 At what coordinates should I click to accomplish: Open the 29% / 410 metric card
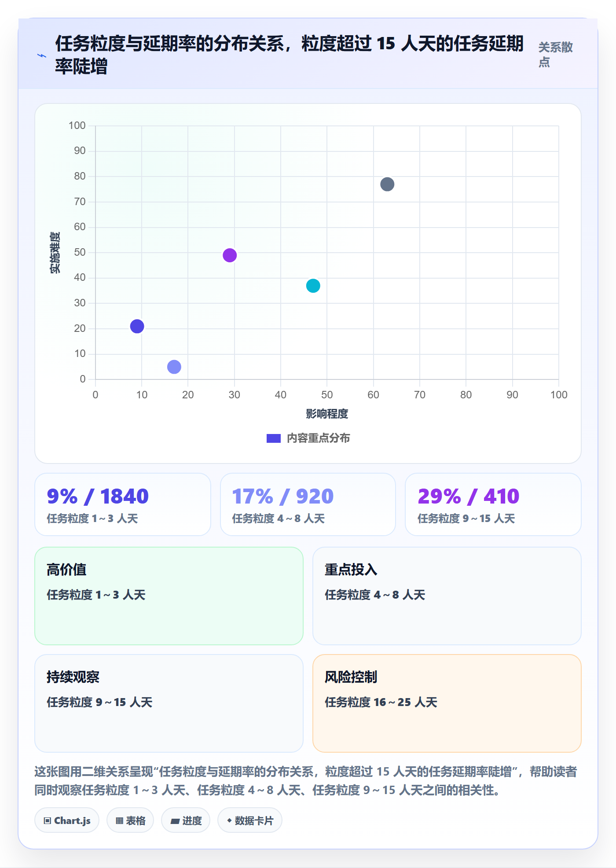493,504
